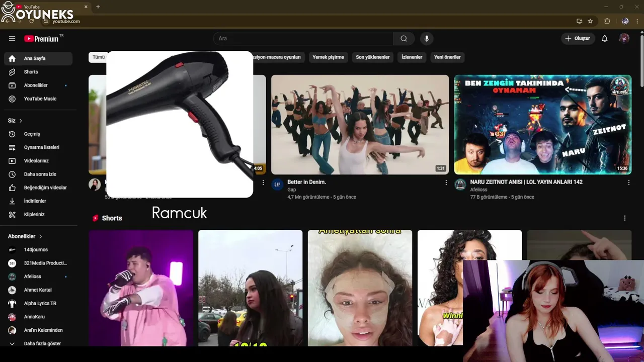Image resolution: width=644 pixels, height=362 pixels.
Task: Open İndirilenler
Action: tap(38, 201)
